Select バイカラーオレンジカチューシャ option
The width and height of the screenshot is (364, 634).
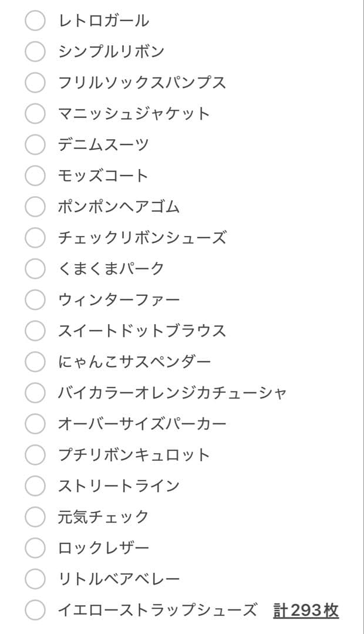coord(34,393)
